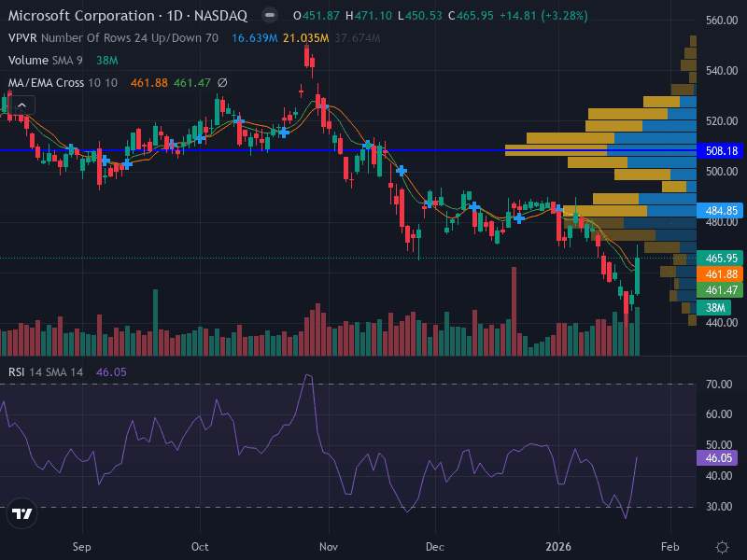747x560 pixels.
Task: Click the 508.18 blue price label
Action: click(x=721, y=151)
